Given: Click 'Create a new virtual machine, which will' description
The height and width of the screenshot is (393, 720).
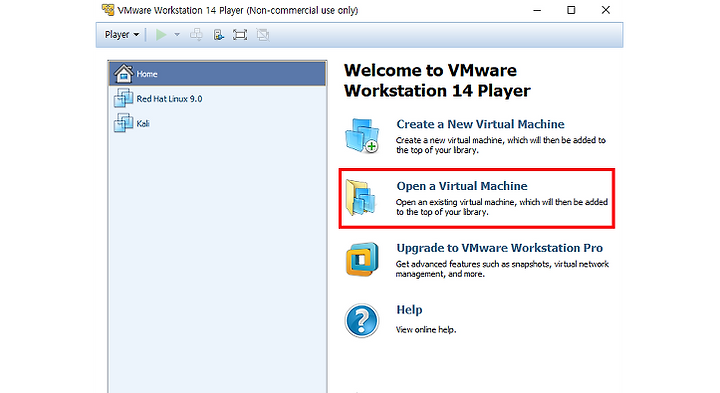Looking at the screenshot, I should coord(501,145).
